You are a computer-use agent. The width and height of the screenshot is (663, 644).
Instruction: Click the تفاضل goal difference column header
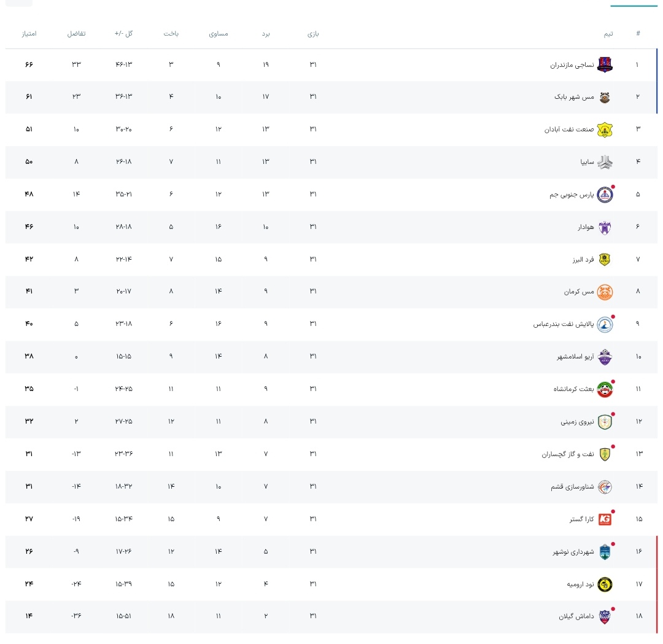[77, 33]
